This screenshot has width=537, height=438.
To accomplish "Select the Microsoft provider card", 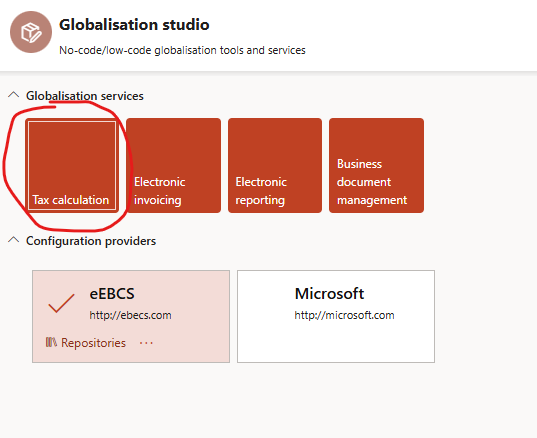I will 336,316.
